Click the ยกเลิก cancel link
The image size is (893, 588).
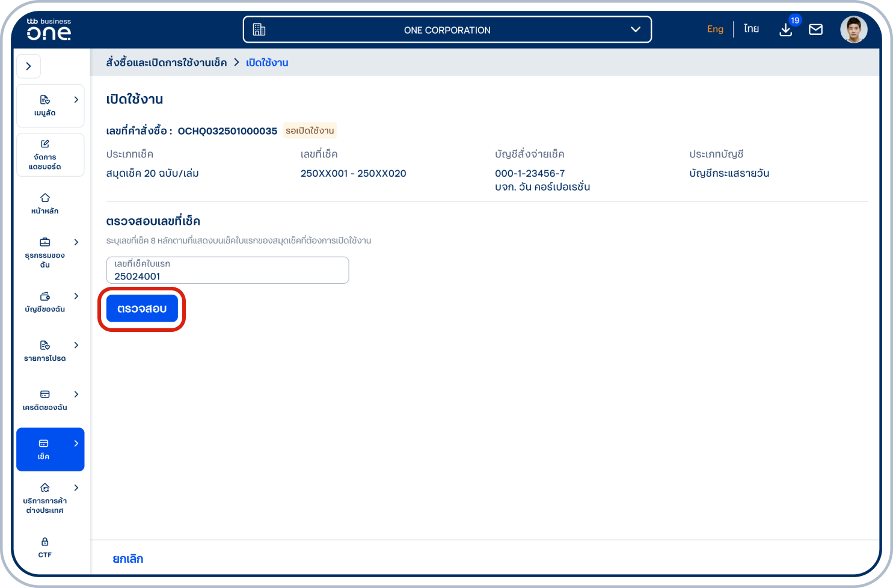click(x=128, y=559)
